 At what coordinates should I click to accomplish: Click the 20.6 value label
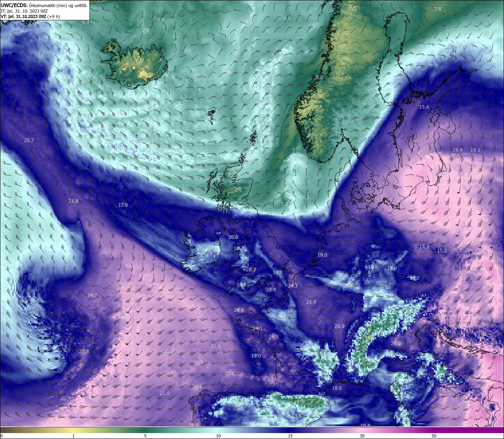pyautogui.click(x=233, y=237)
